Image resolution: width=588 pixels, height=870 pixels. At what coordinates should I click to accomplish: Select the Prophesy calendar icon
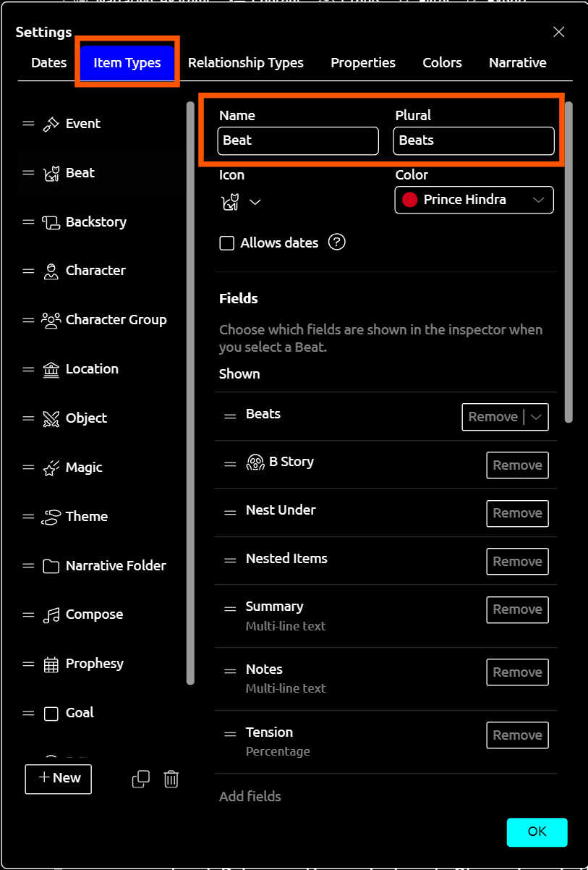[51, 664]
